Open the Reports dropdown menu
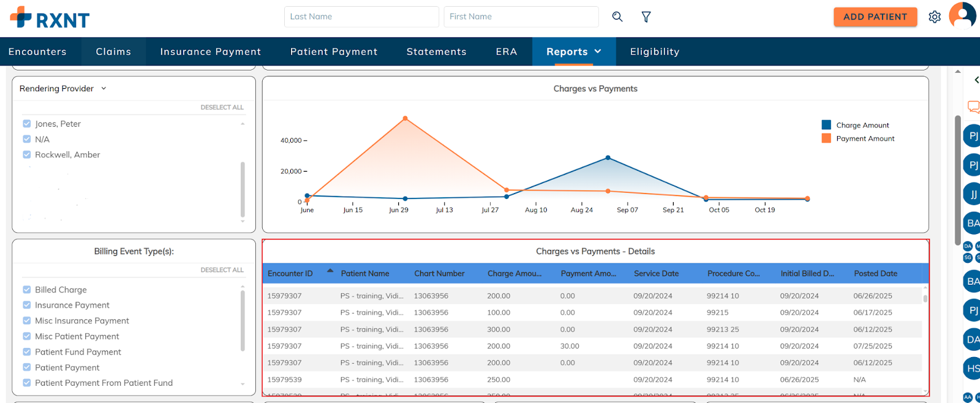Viewport: 980px width, 403px height. (x=573, y=52)
